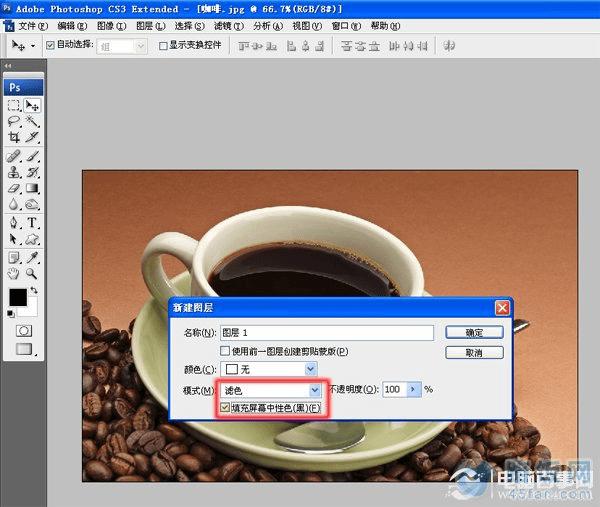Reset default foreground and background colors
Image resolution: width=600 pixels, height=507 pixels.
pos(11,314)
